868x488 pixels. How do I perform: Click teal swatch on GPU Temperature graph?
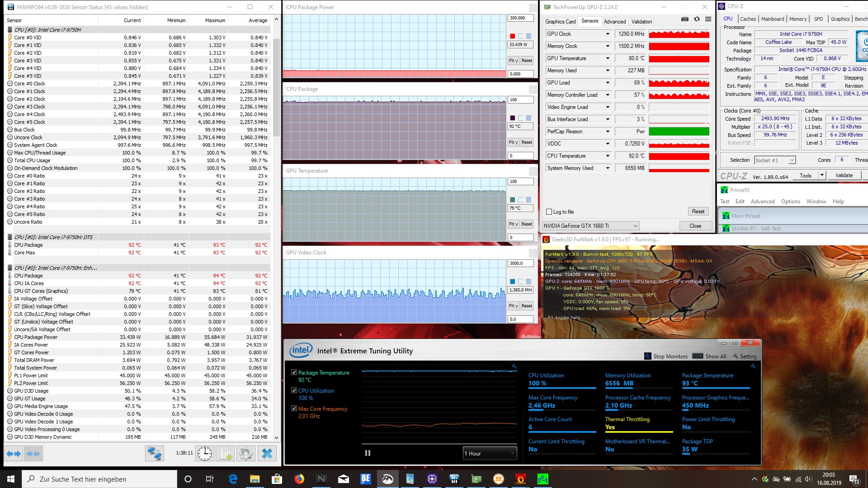[512, 200]
